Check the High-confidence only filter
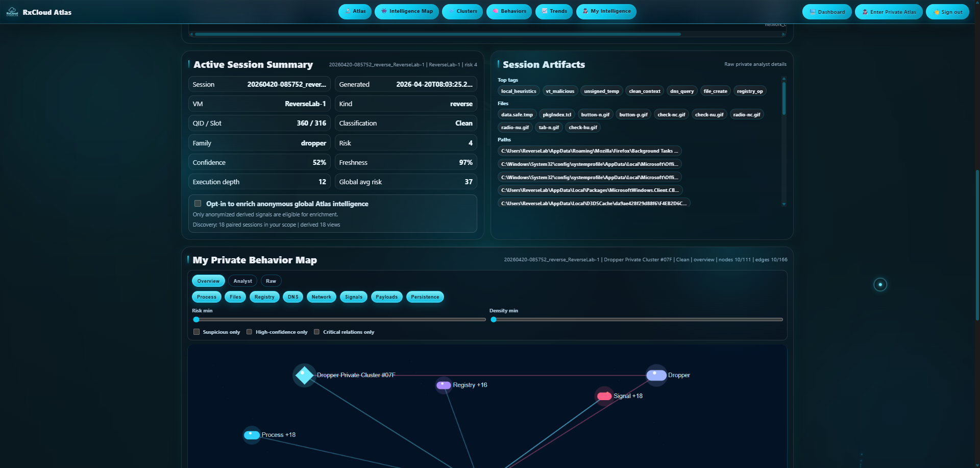 [249, 332]
